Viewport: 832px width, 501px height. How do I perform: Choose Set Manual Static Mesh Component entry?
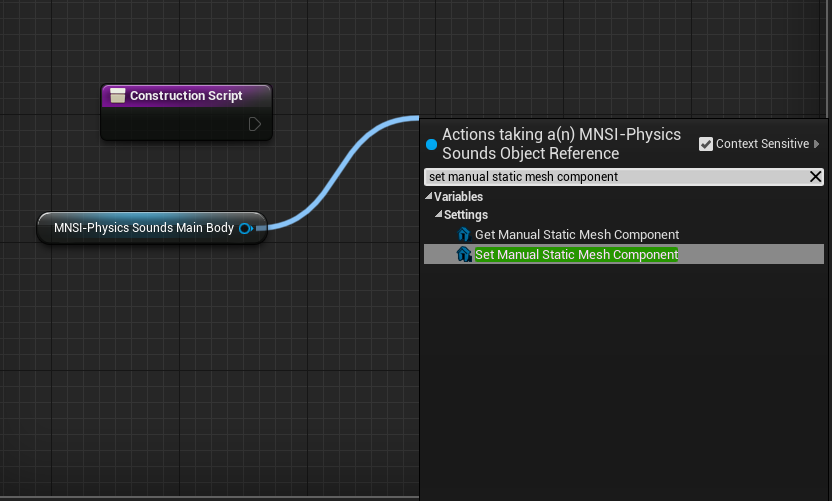[576, 255]
